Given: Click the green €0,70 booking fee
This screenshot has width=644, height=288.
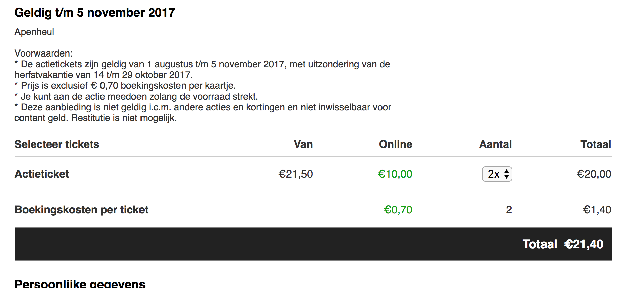Looking at the screenshot, I should point(398,210).
